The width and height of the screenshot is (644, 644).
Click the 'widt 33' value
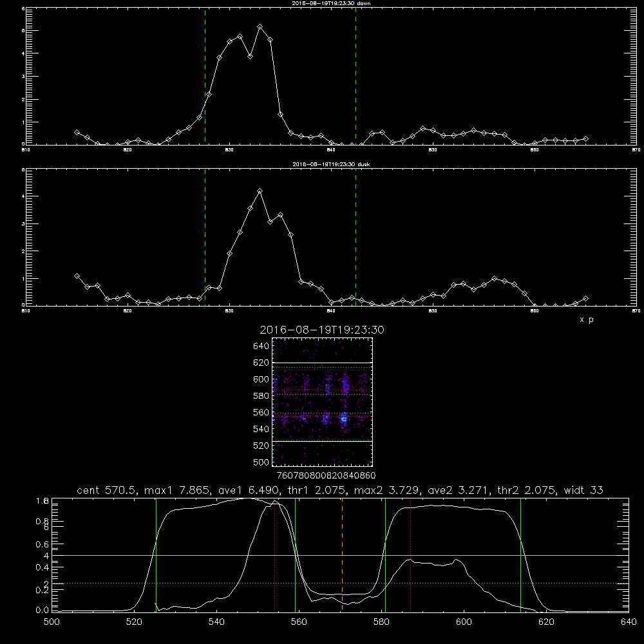click(x=583, y=490)
